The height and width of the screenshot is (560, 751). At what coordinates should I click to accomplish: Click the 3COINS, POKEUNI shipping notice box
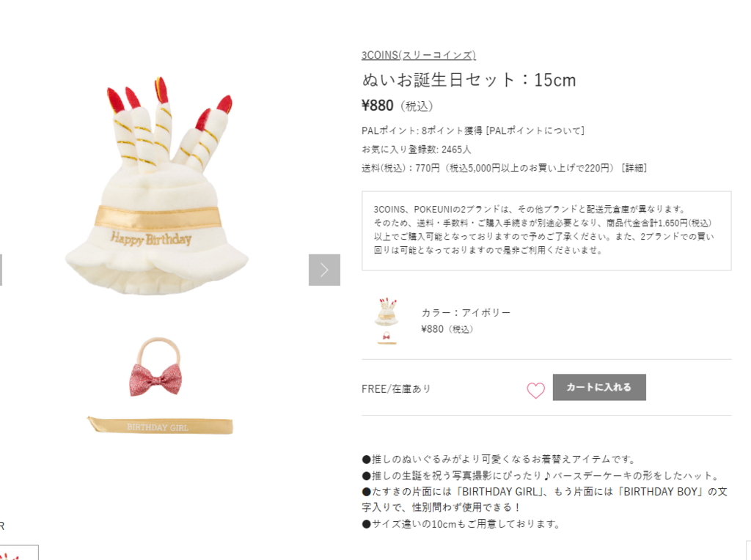pos(546,231)
